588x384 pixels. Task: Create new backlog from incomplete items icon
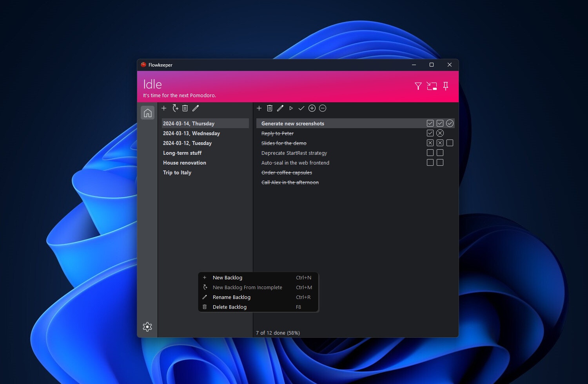(x=175, y=108)
